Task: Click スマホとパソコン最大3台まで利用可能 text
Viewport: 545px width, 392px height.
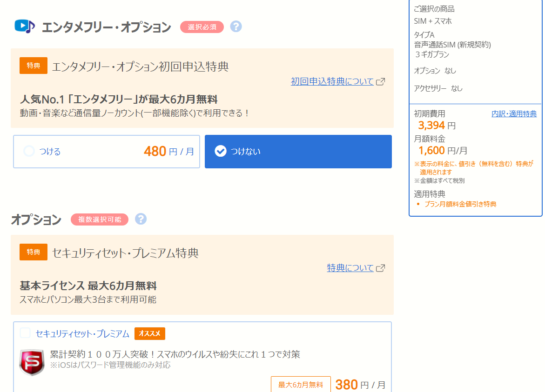Action: click(x=88, y=299)
